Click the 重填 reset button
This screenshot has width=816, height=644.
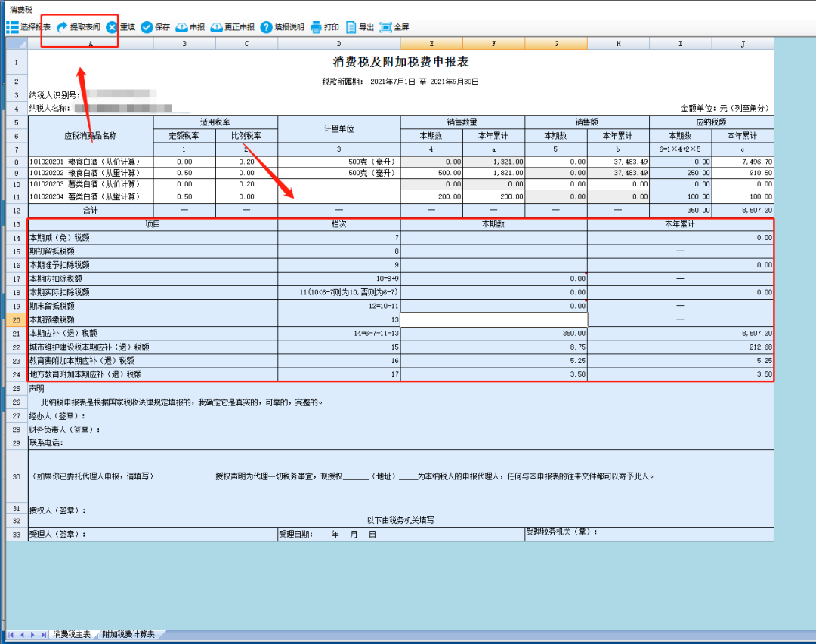121,27
